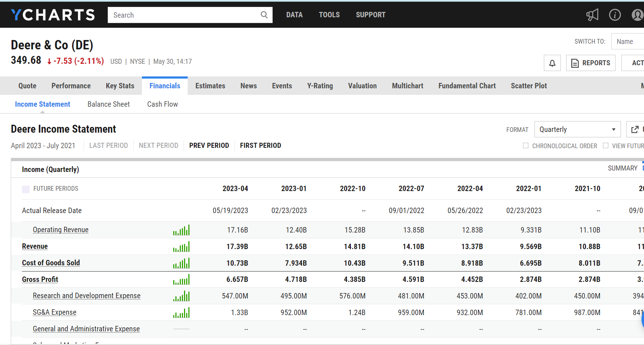This screenshot has height=345, width=644.
Task: Open the Y-Rating tab
Action: (320, 86)
